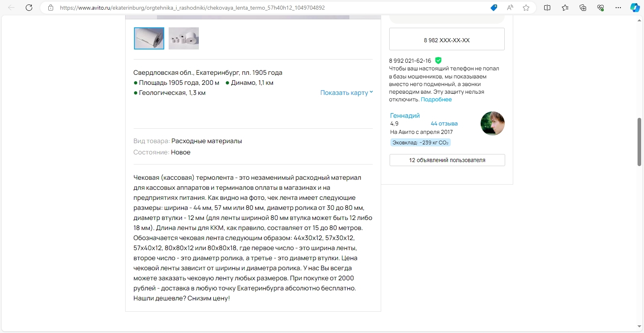The image size is (644, 333).
Task: Open seller Геннадий profile link
Action: pos(405,115)
